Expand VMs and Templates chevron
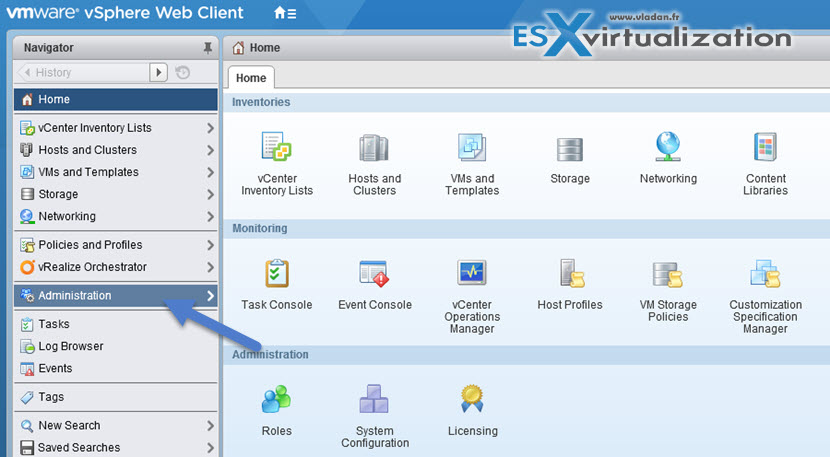 (210, 173)
